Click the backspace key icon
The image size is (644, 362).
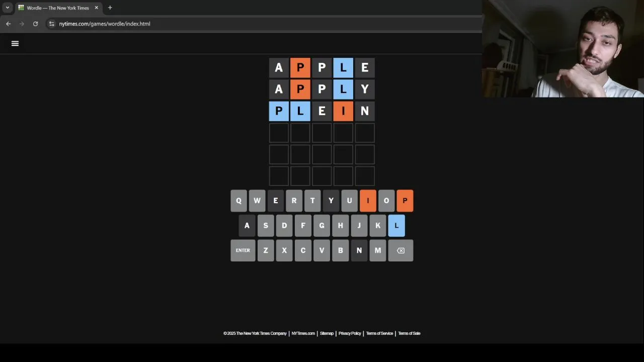coord(400,250)
